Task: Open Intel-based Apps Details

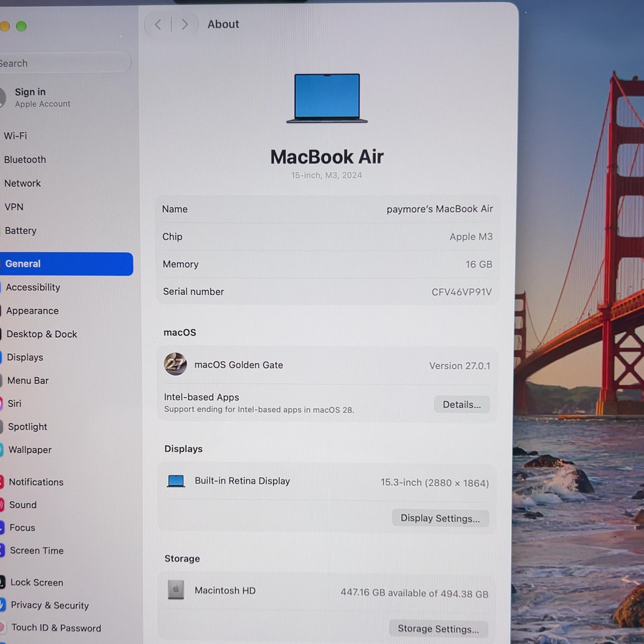Action: [x=462, y=405]
